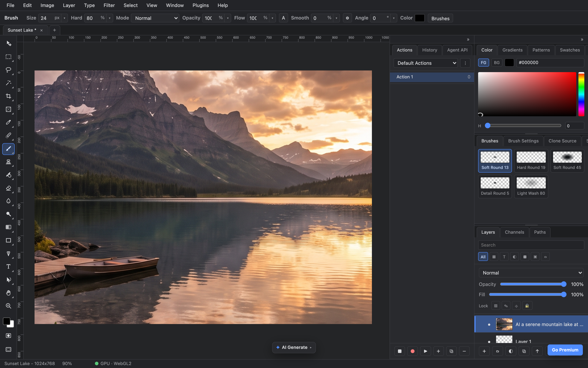Select the Rectangle shape tool
The height and width of the screenshot is (368, 588).
click(8, 241)
